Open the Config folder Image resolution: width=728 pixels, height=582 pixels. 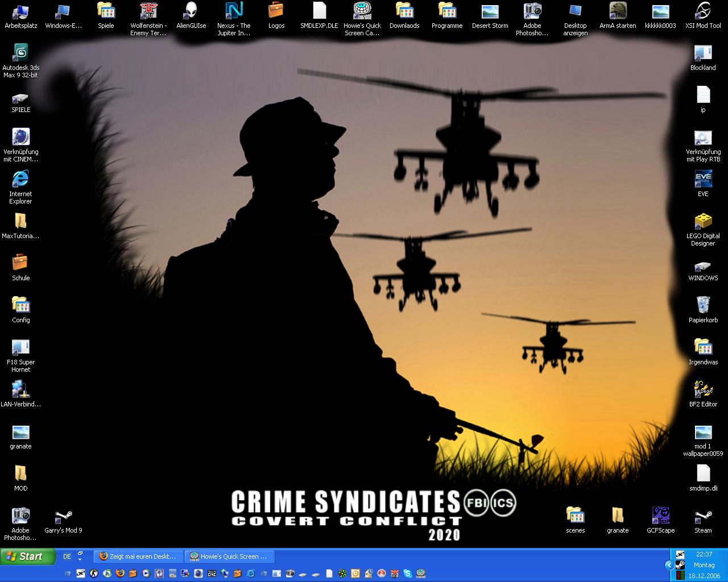pos(20,310)
